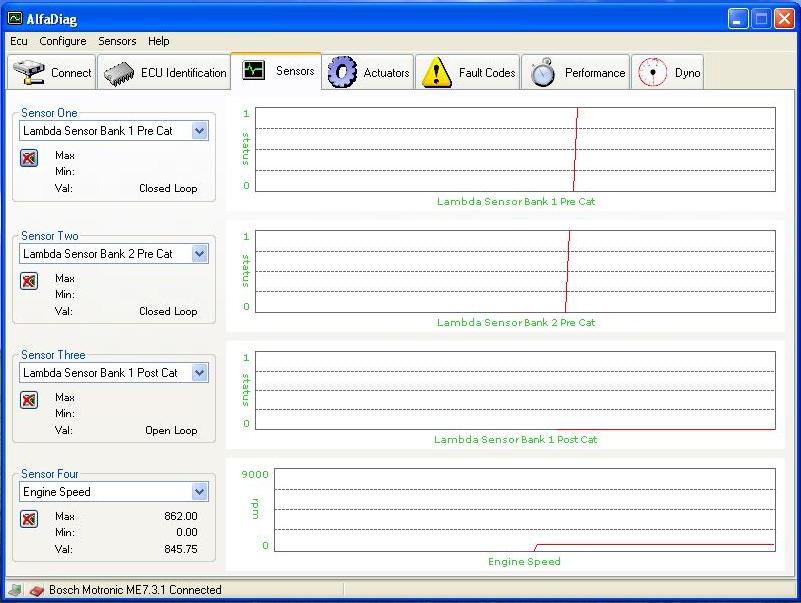Switch to the Fault Codes tab
This screenshot has width=801, height=603.
[x=467, y=73]
